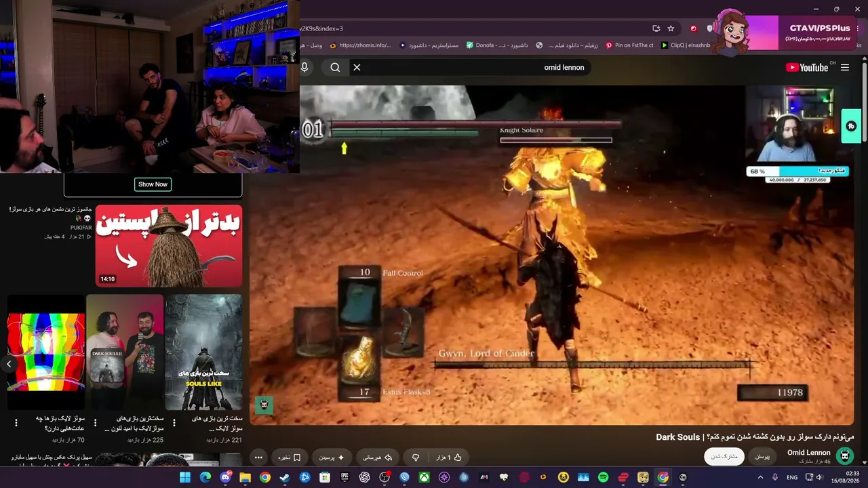Screen dimensions: 868x488
Task: Click the tray microphone icon
Action: point(775,477)
